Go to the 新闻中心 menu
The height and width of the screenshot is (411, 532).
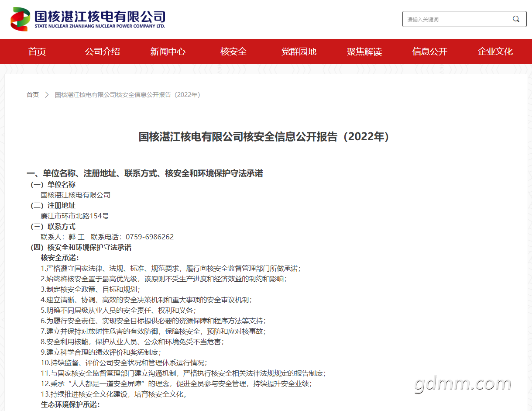pos(168,52)
